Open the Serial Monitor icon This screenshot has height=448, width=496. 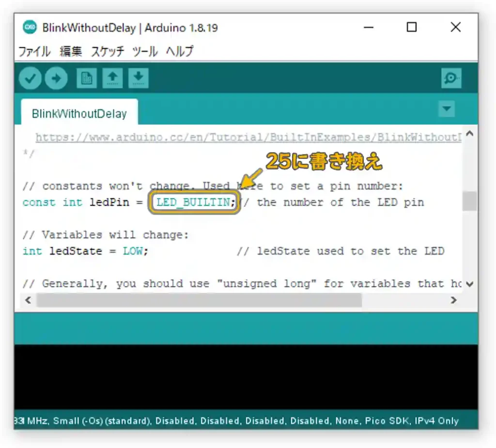click(451, 78)
